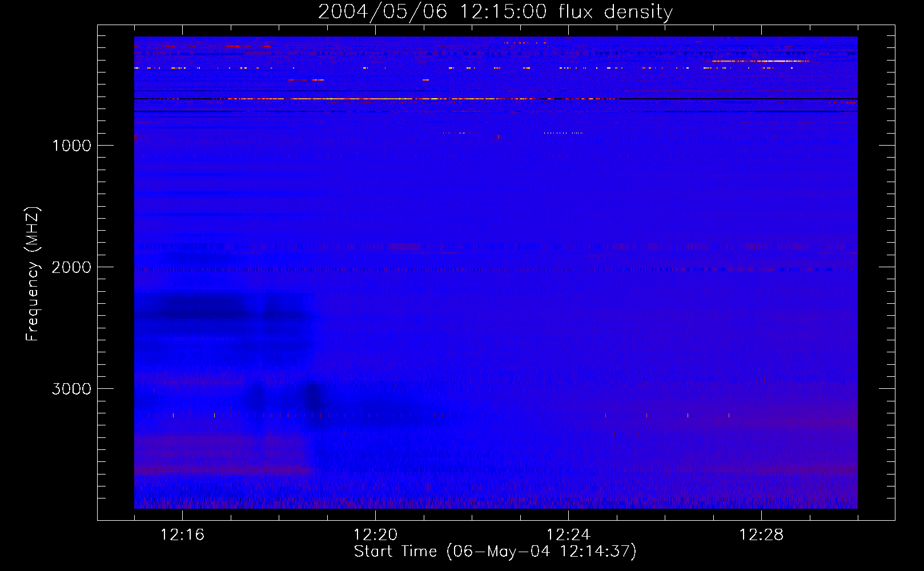The image size is (924, 571).
Task: Click the 1000 frequency tick label
Action: click(71, 146)
